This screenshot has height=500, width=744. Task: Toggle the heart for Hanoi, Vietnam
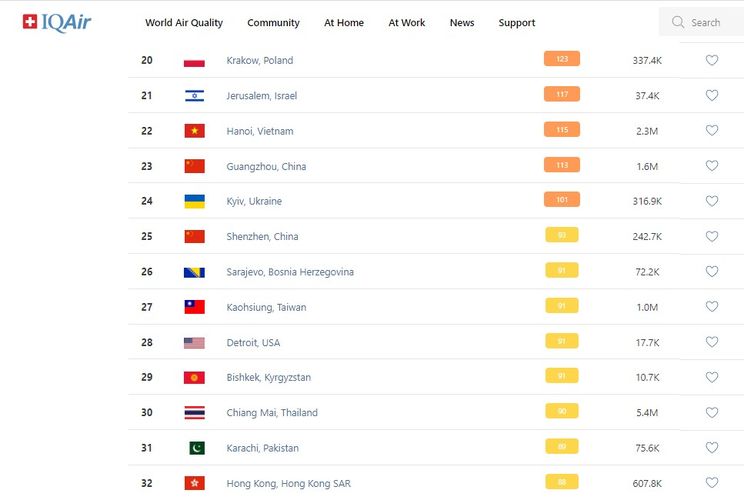pos(712,130)
